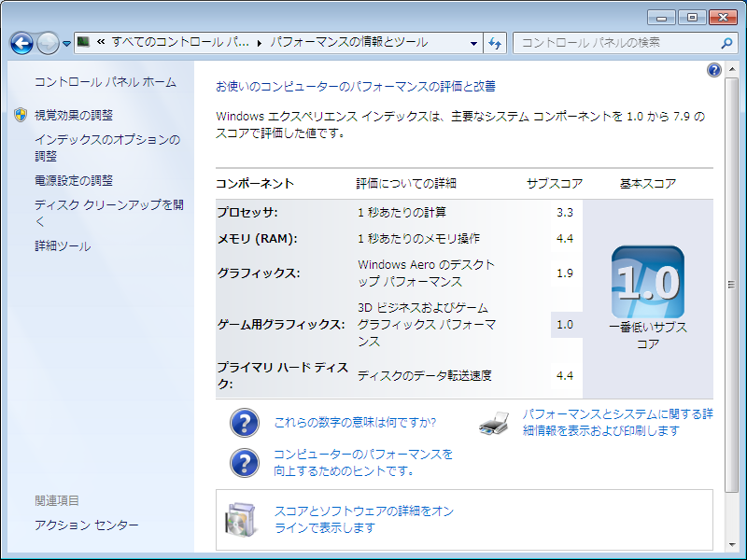
Task: Click the Forward navigation arrow button
Action: (48, 43)
